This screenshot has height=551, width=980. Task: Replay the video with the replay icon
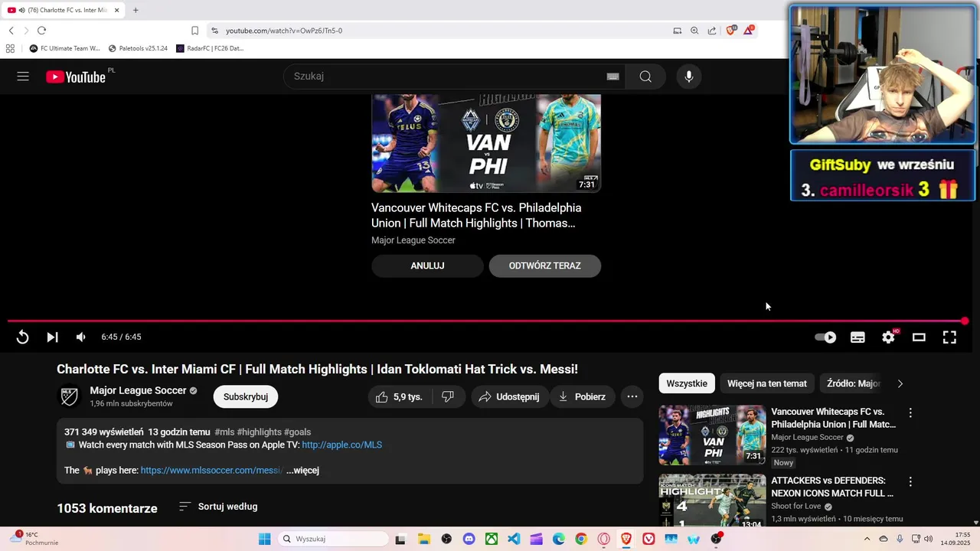coord(23,337)
